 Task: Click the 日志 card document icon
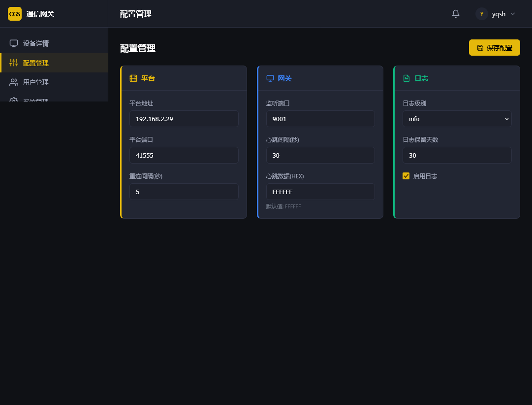coord(407,78)
